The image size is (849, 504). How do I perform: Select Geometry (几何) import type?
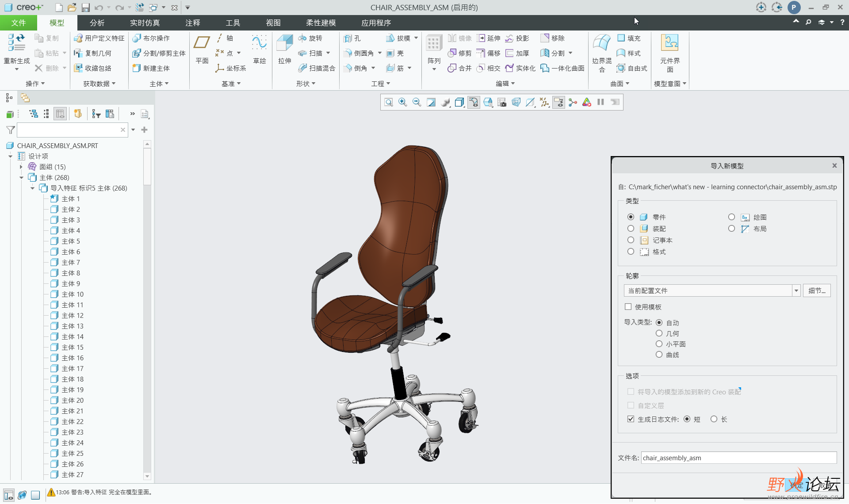[659, 333]
